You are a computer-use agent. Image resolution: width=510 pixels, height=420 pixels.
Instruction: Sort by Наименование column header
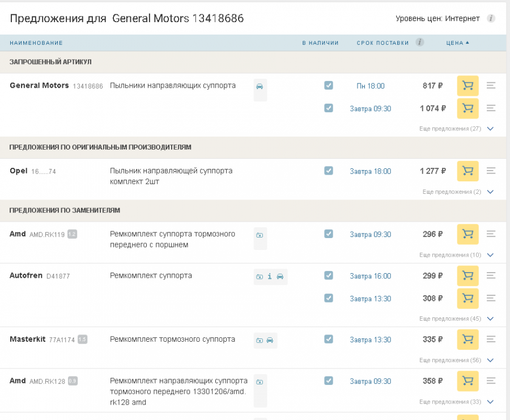tap(36, 43)
